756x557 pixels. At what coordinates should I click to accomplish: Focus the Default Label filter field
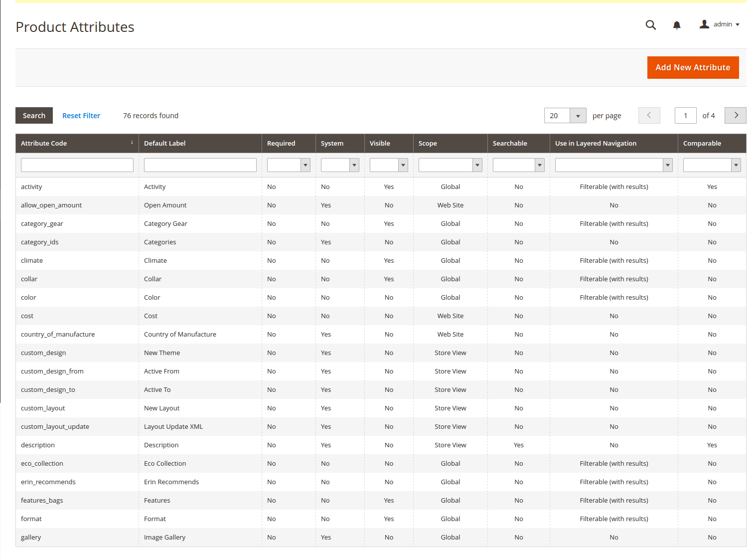[200, 165]
